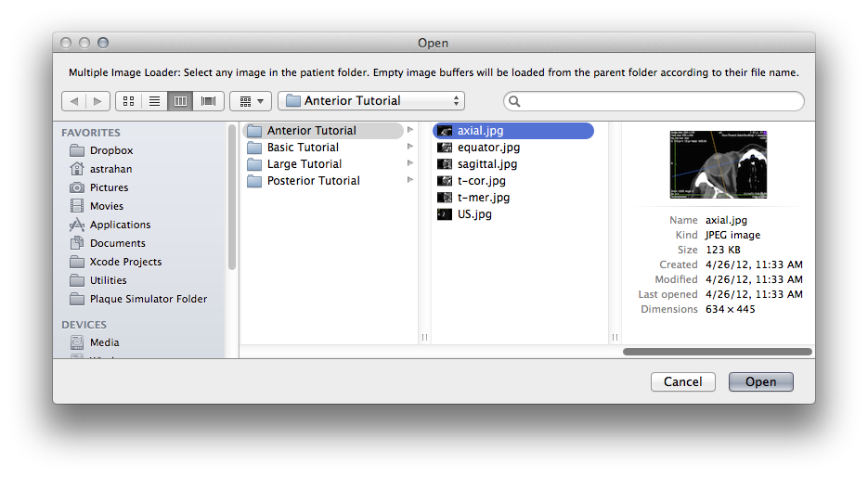Viewport: 868px width, 477px height.
Task: Click the equator.jpg file icon
Action: tap(445, 148)
